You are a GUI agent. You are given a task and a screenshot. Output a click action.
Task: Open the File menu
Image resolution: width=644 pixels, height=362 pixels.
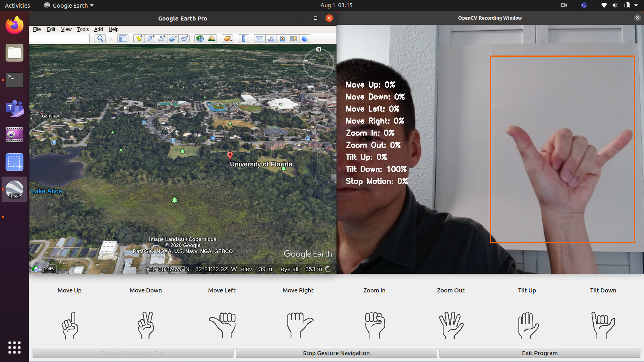click(x=37, y=29)
